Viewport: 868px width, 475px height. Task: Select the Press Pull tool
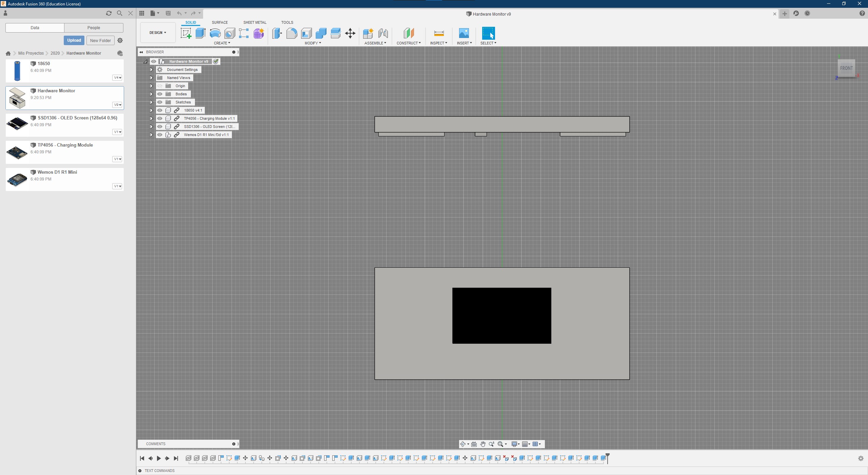point(277,33)
